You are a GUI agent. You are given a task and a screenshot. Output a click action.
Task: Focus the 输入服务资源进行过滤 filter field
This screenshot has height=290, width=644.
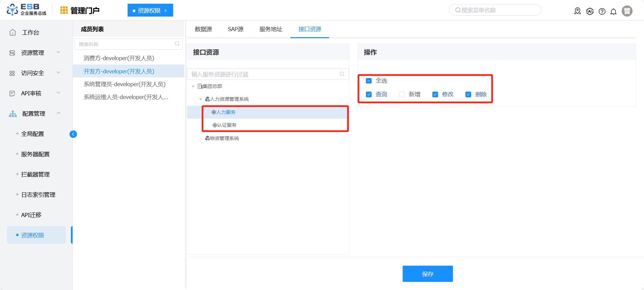coord(268,74)
